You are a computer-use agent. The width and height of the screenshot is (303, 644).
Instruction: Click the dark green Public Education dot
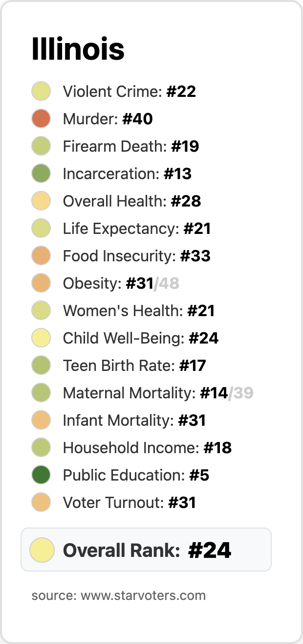pyautogui.click(x=41, y=475)
